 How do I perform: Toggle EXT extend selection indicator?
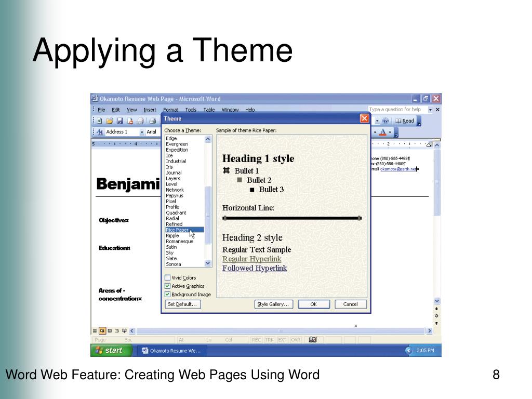click(x=282, y=340)
